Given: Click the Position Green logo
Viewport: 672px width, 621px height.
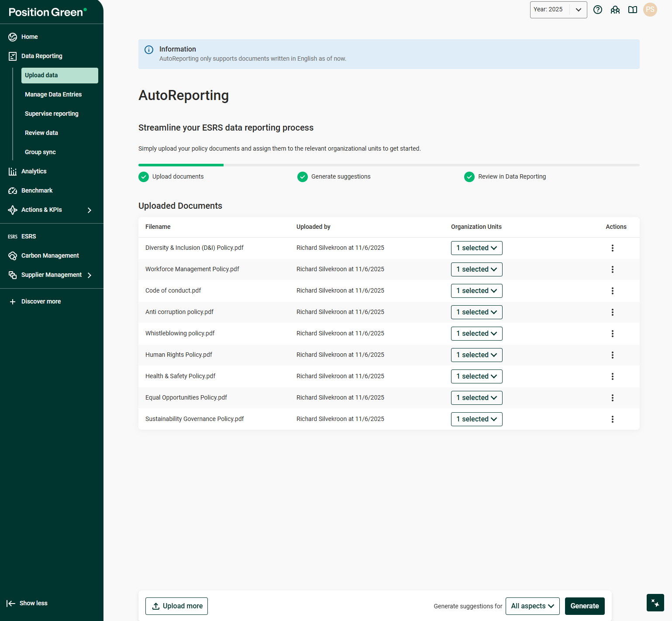Looking at the screenshot, I should tap(48, 12).
